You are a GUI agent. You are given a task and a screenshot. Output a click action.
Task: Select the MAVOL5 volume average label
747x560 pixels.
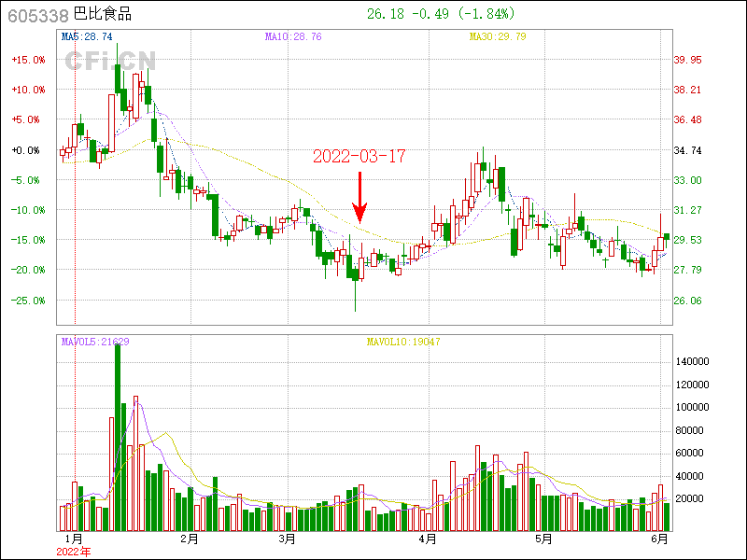[x=95, y=342]
